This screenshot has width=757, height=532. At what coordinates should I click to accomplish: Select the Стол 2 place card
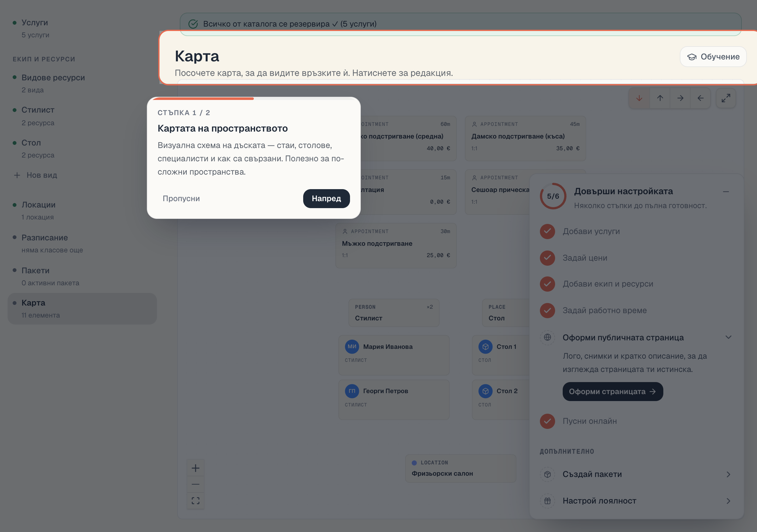pyautogui.click(x=500, y=400)
